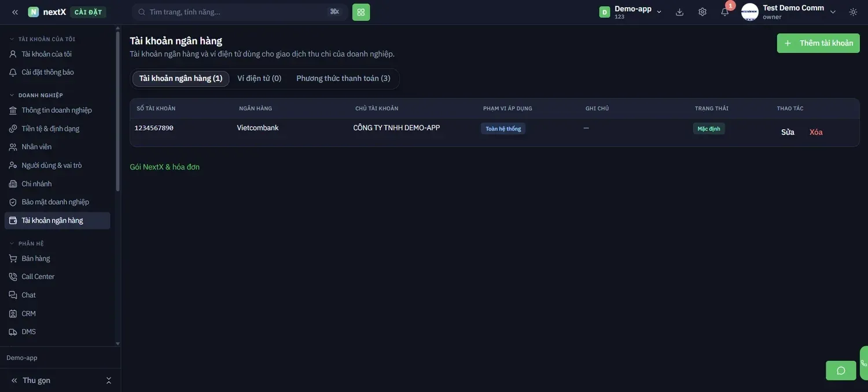Click Xóa for the Vietcombank account
Image resolution: width=868 pixels, height=392 pixels.
click(816, 132)
